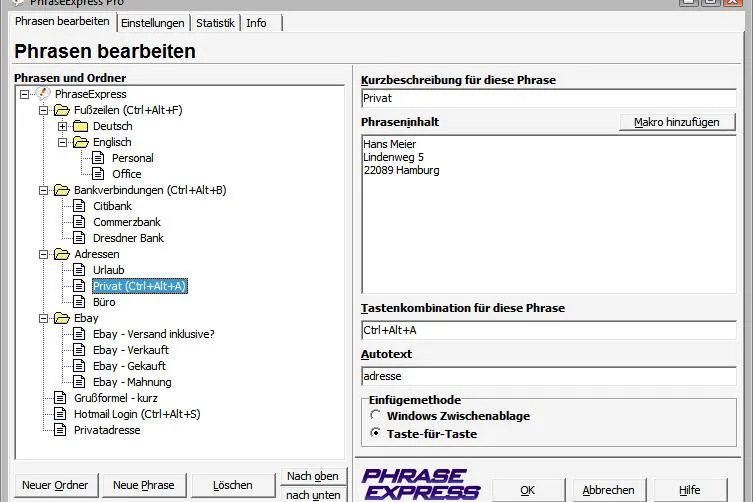The width and height of the screenshot is (753, 502).
Task: Collapse the Ebay folder
Action: pyautogui.click(x=44, y=318)
